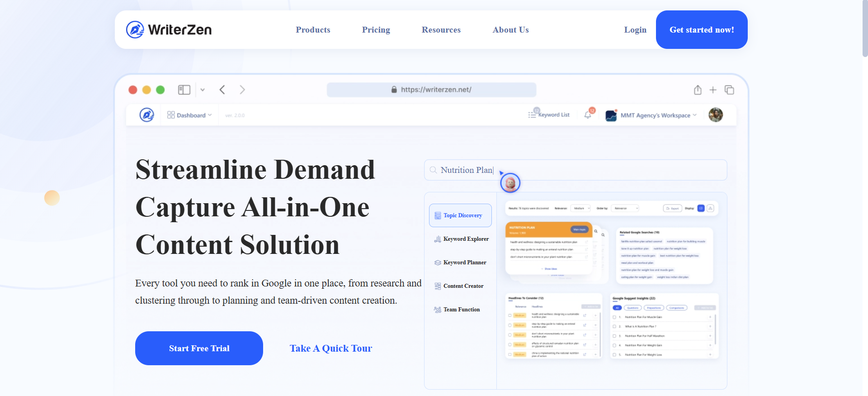The height and width of the screenshot is (396, 868).
Task: Click the lock icon in the address bar
Action: pos(394,90)
